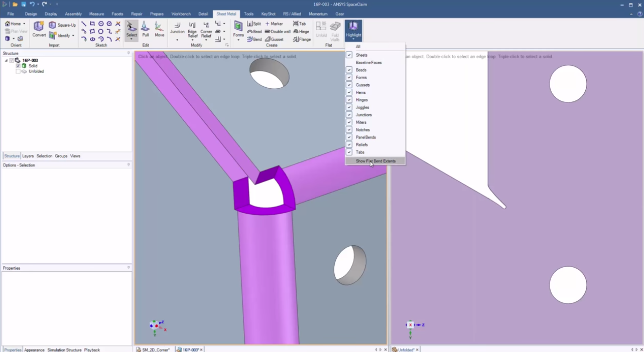The image size is (644, 352).
Task: Pin the Structure panel
Action: tap(128, 53)
